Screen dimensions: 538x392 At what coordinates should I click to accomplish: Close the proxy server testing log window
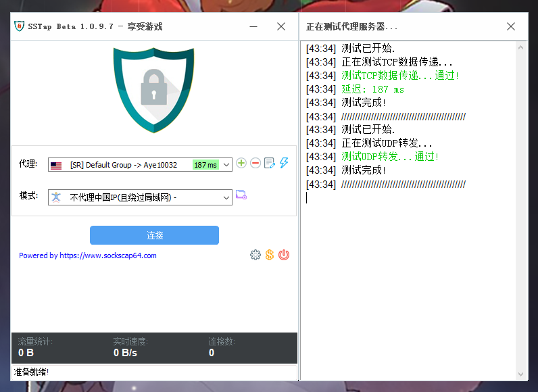[x=511, y=26]
